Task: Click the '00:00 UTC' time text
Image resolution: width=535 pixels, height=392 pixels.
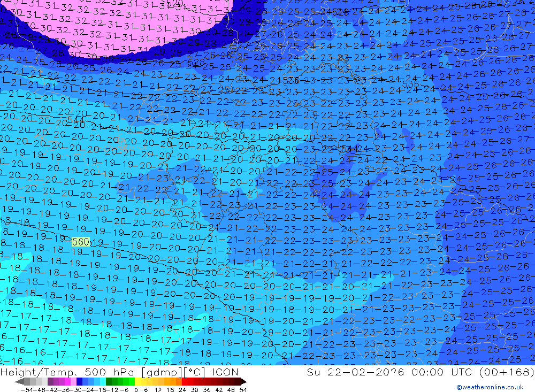Action: (441, 372)
